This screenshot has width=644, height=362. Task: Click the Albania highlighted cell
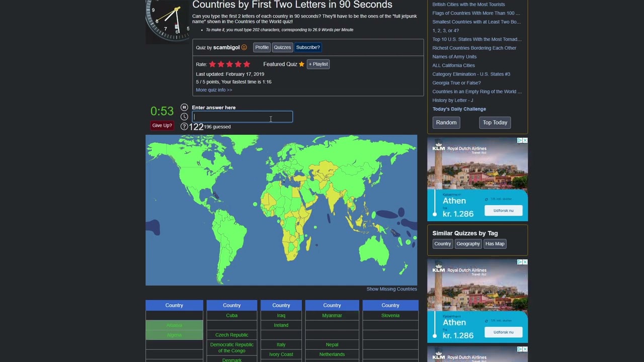point(174,325)
